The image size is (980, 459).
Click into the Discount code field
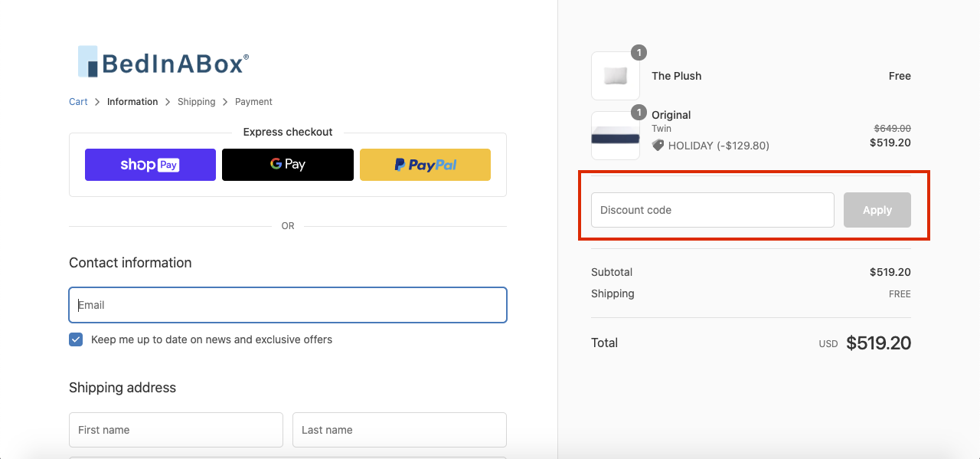tap(713, 210)
